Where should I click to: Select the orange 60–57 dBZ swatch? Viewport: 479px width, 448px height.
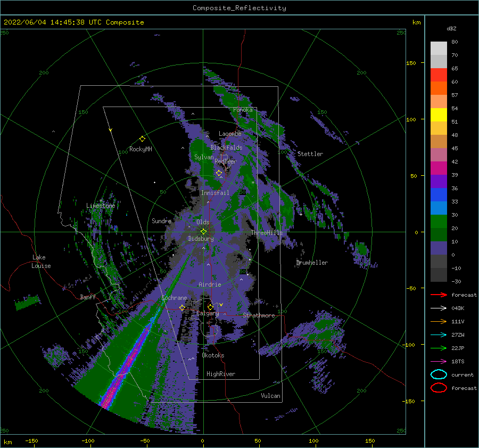(x=439, y=88)
